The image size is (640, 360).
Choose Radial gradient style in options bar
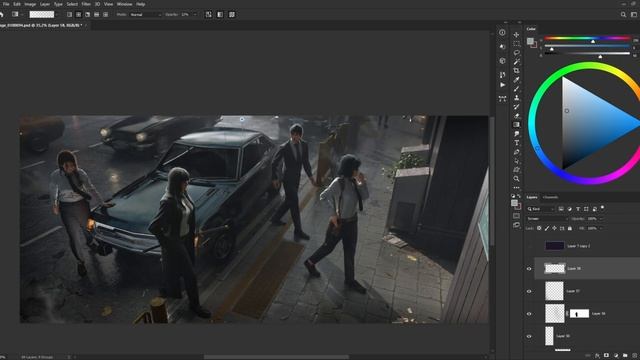[78, 15]
